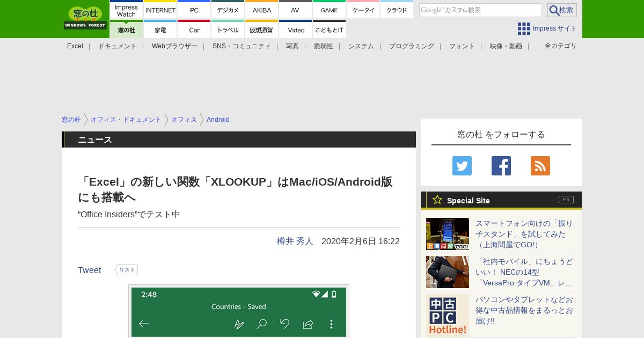Focus the Google カスタム検索 field
The height and width of the screenshot is (338, 644).
(480, 10)
